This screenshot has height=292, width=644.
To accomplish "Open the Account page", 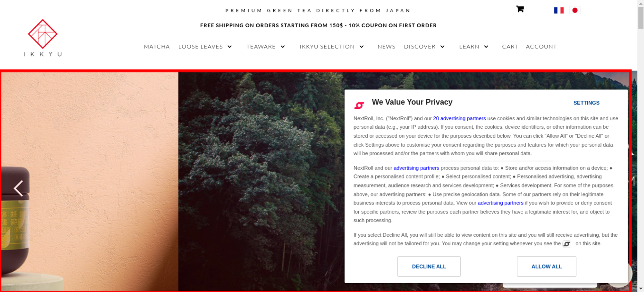I will pyautogui.click(x=541, y=47).
